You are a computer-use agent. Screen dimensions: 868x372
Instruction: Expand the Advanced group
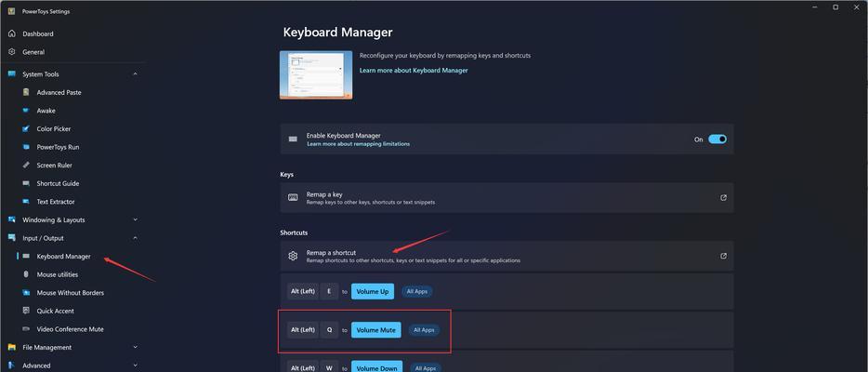tap(135, 365)
